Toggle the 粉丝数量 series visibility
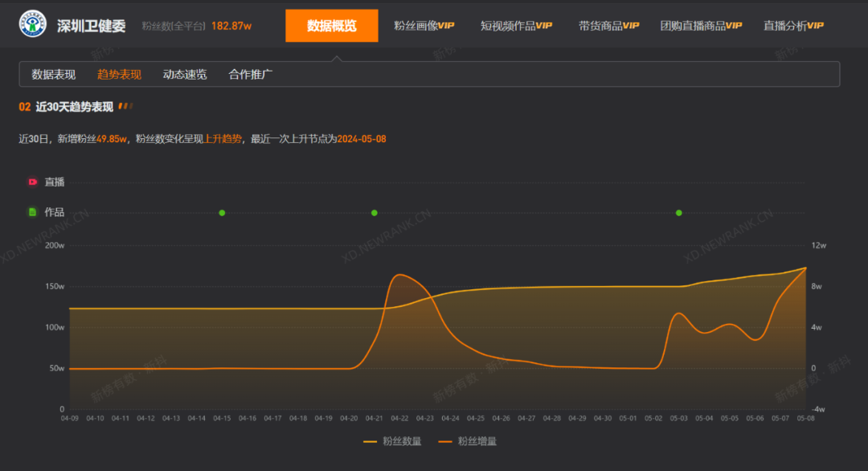The height and width of the screenshot is (471, 868). (394, 441)
